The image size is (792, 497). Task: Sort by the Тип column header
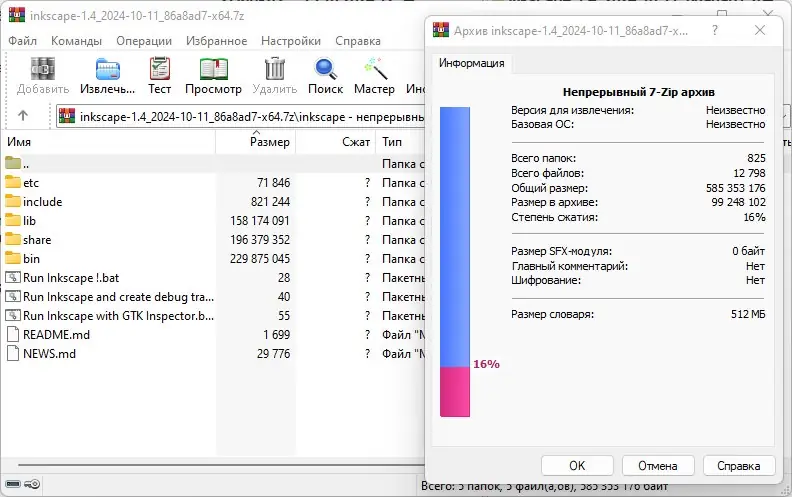pyautogui.click(x=401, y=142)
